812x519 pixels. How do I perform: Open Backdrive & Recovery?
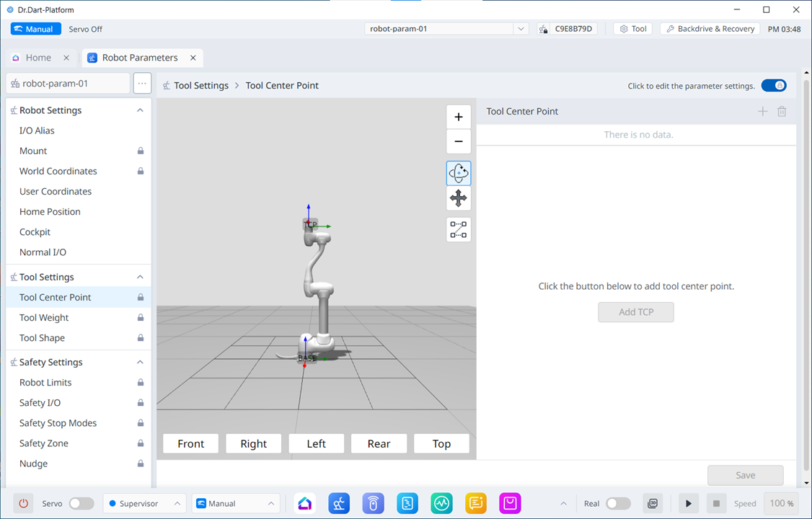click(x=710, y=28)
